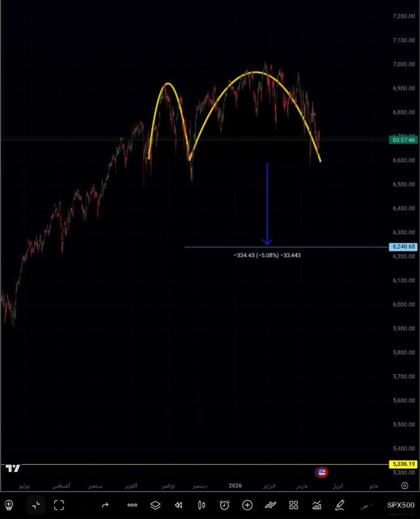This screenshot has height=519, width=420.
Task: Open the three-dots more menu
Action: click(x=132, y=505)
